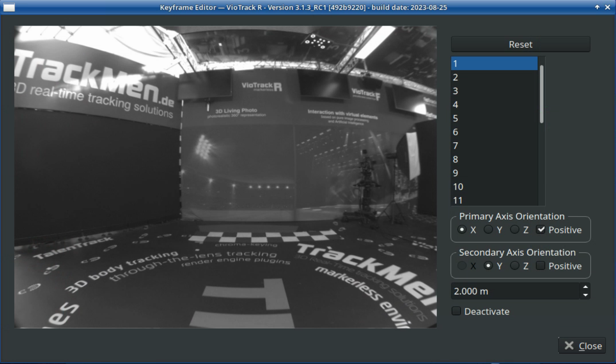Enable Positive for Secondary Axis
Image resolution: width=616 pixels, height=364 pixels.
pyautogui.click(x=541, y=266)
